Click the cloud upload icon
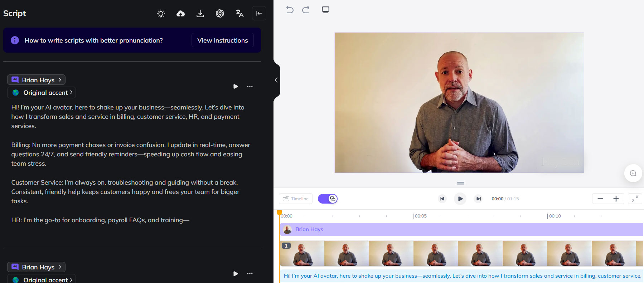 click(181, 14)
